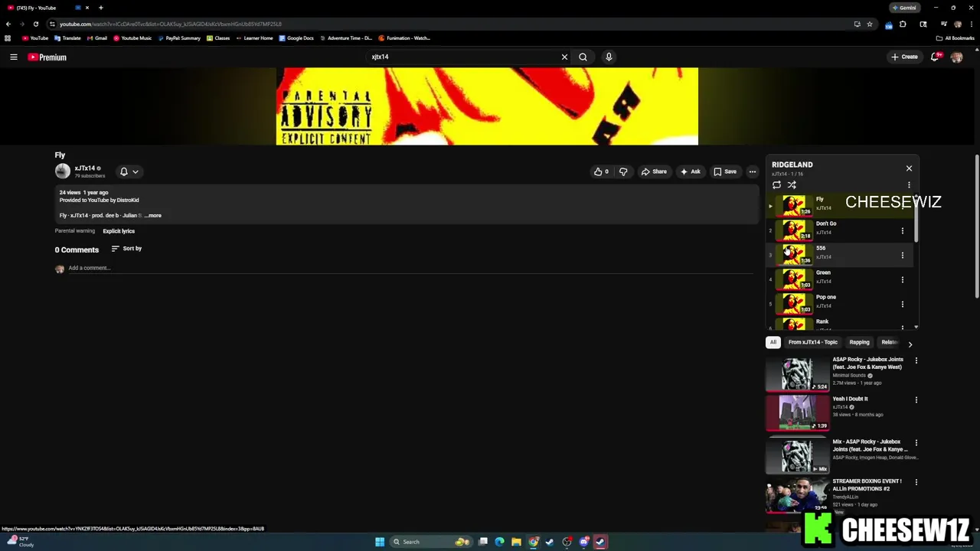Like the Fly video
The height and width of the screenshot is (551, 980).
click(601, 171)
